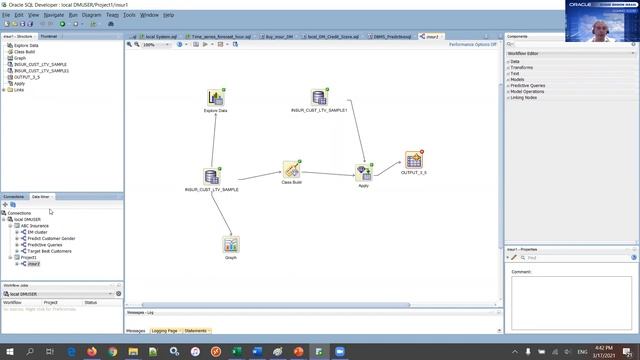Open the Diagram menu
The width and height of the screenshot is (640, 360).
point(91,15)
